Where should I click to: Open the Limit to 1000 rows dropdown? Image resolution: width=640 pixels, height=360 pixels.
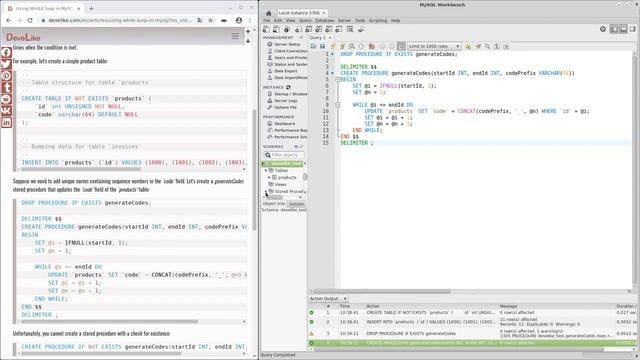[434, 47]
